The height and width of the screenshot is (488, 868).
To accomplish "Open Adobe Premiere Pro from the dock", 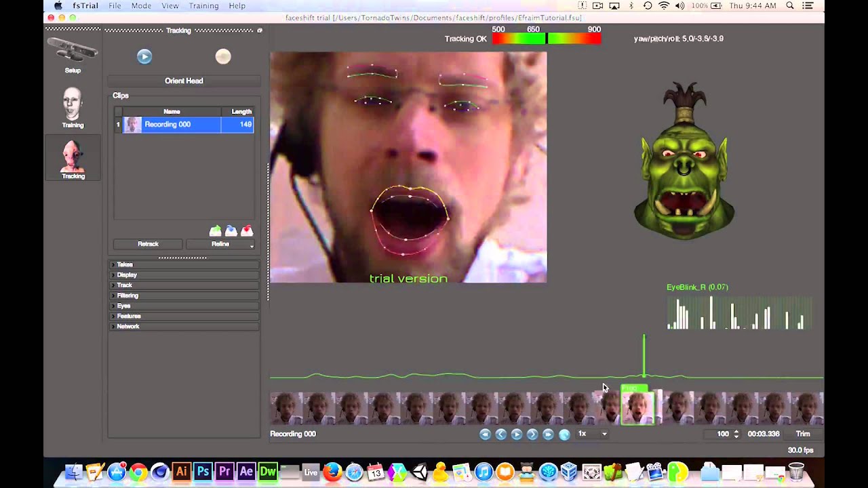I will tap(224, 472).
